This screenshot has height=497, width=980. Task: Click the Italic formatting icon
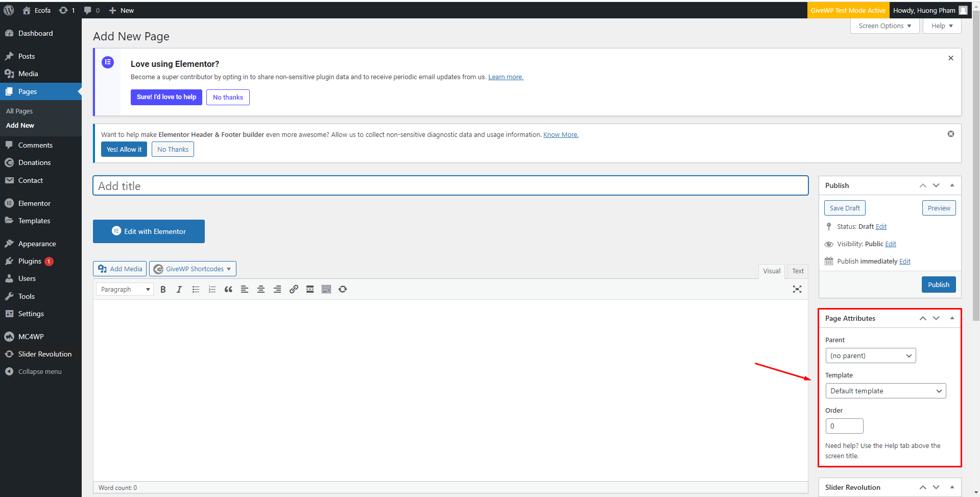click(179, 290)
